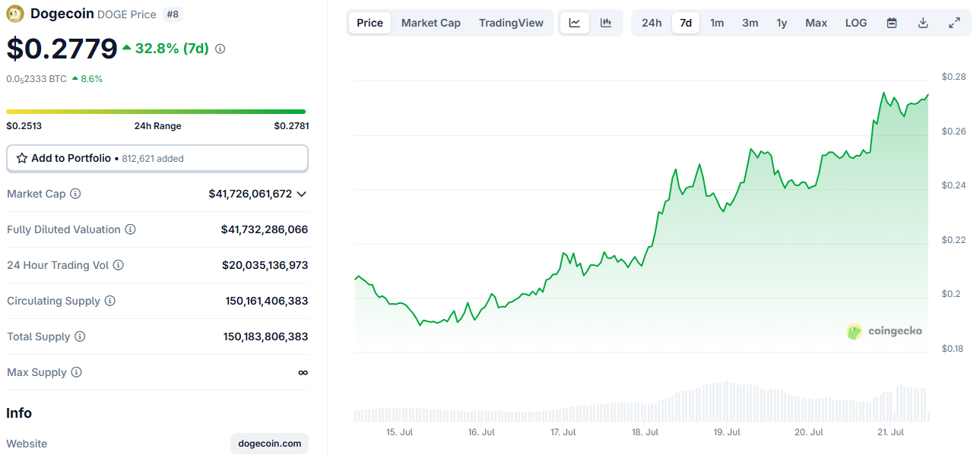The image size is (980, 455).
Task: Show Max Supply info icon
Action: [76, 372]
